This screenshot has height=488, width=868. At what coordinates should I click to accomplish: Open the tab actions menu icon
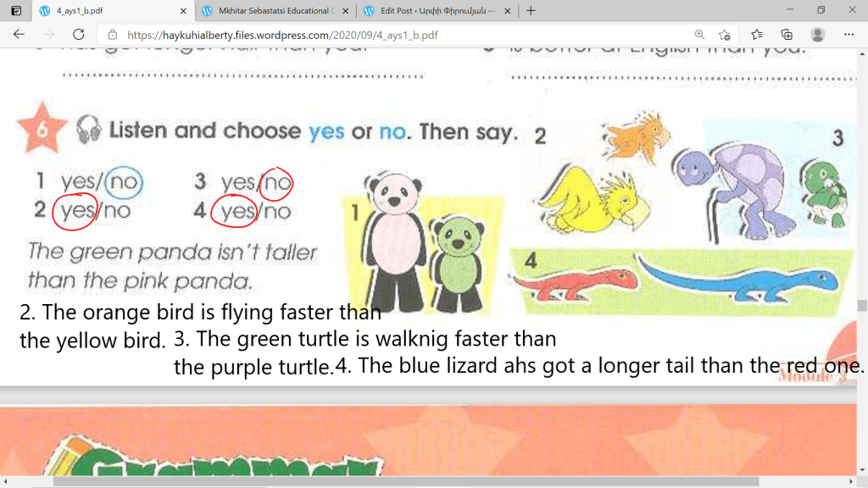click(x=15, y=11)
